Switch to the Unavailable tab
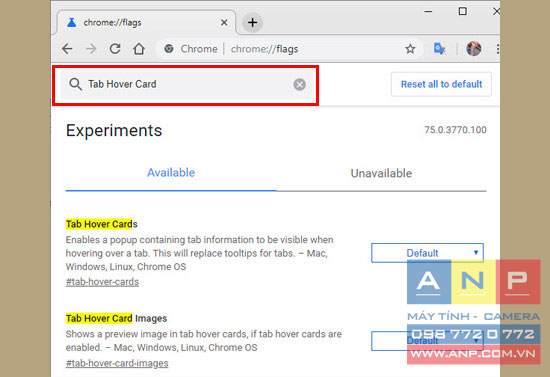Viewport: 550px width, 377px height. point(381,173)
